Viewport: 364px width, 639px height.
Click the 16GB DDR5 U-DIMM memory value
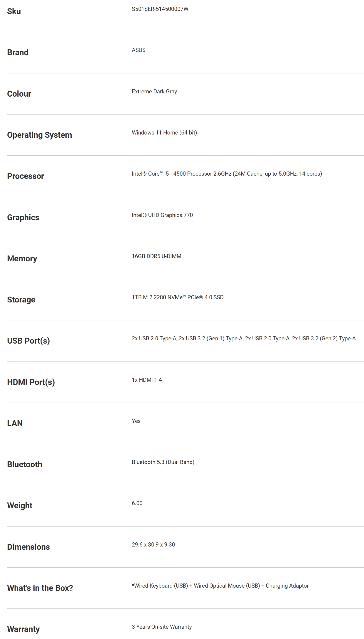156,256
